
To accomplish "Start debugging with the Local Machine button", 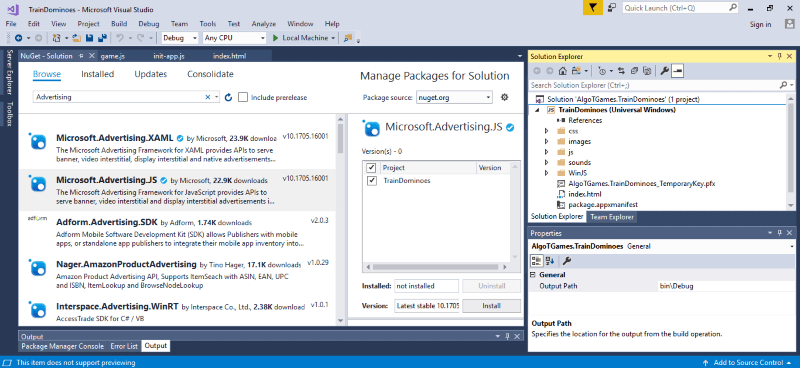I will pyautogui.click(x=301, y=38).
